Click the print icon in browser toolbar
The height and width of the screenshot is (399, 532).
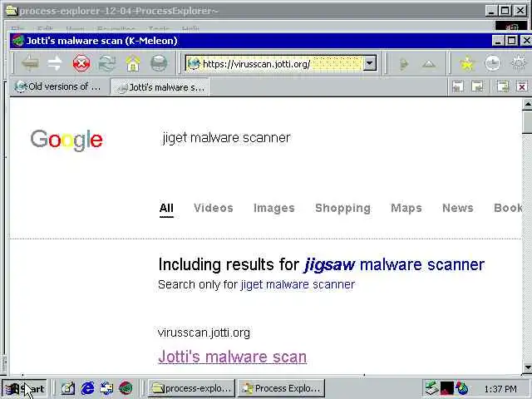point(159,63)
